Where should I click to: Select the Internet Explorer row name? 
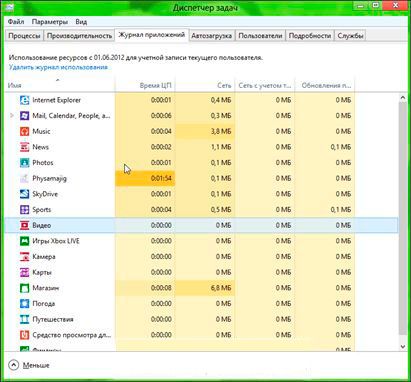[x=56, y=100]
